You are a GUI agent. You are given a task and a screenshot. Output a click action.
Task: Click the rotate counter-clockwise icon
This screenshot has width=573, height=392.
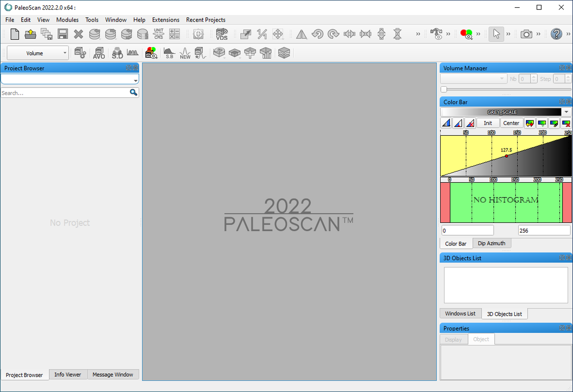pyautogui.click(x=318, y=34)
